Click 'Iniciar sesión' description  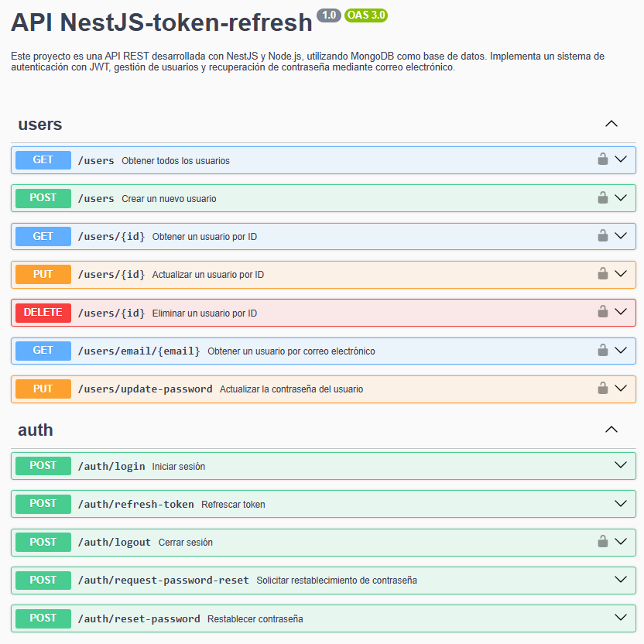click(178, 467)
